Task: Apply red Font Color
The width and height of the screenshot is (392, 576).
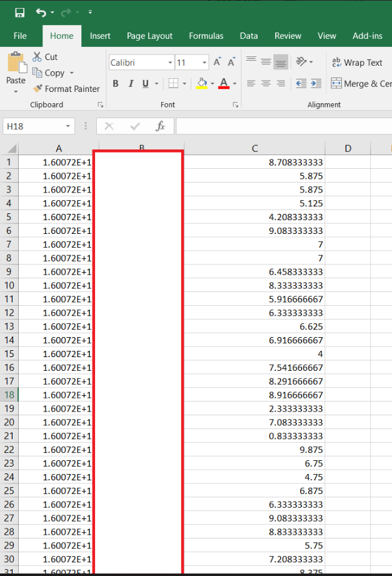Action: 224,83
